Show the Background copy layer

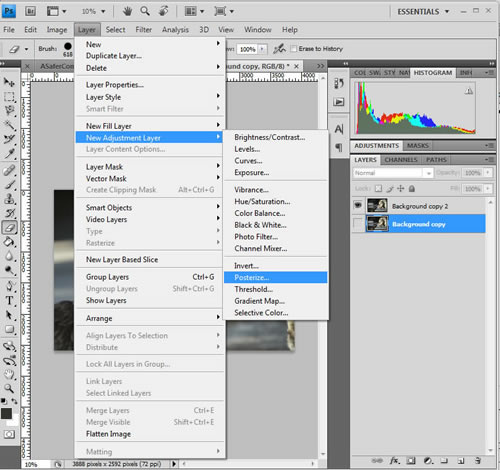point(358,223)
